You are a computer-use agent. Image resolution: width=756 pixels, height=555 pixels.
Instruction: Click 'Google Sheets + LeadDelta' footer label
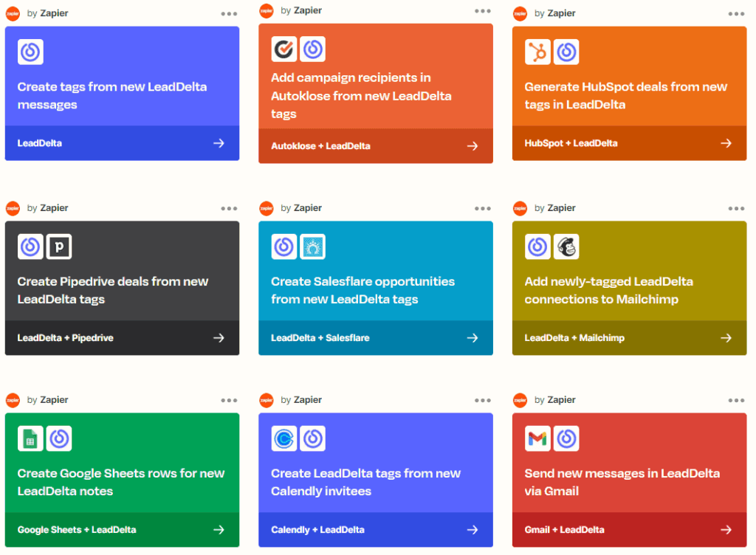point(77,529)
